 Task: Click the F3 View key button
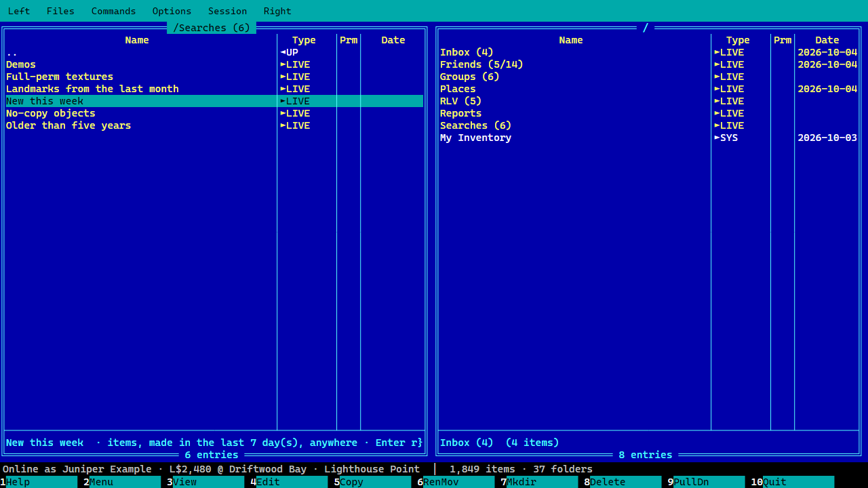coord(205,482)
